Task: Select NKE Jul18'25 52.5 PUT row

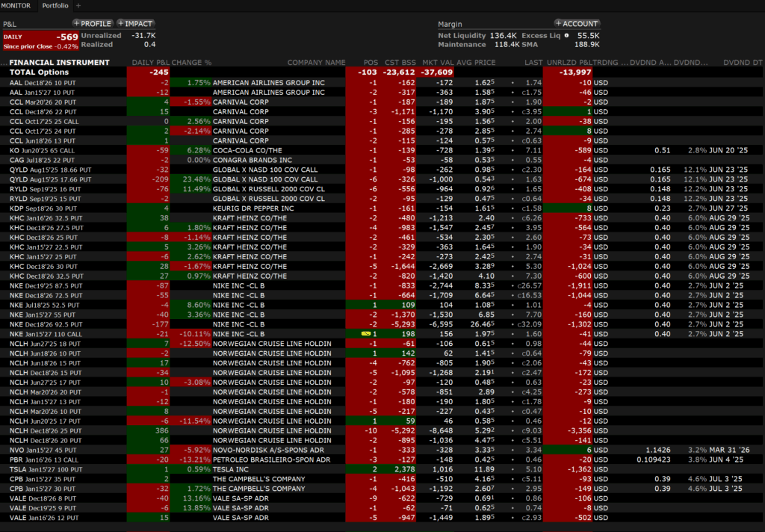Action: pyautogui.click(x=382, y=305)
